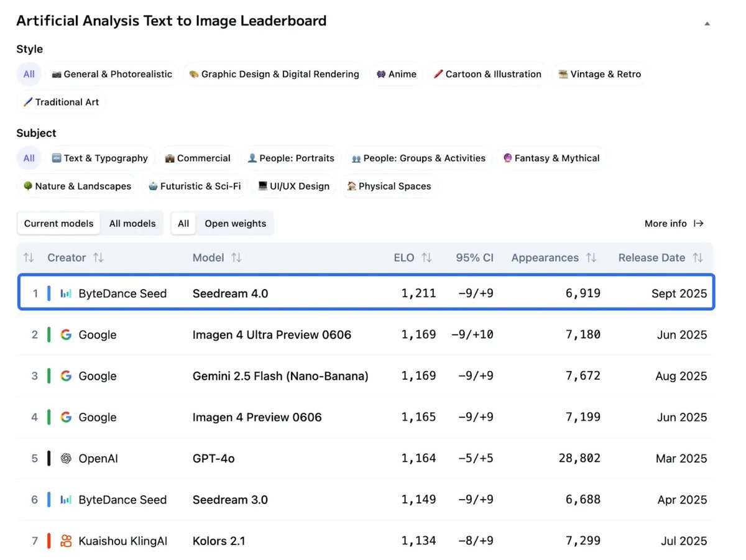This screenshot has width=746, height=560.
Task: Filter subject by People: Groups & Activities
Action: click(x=418, y=158)
